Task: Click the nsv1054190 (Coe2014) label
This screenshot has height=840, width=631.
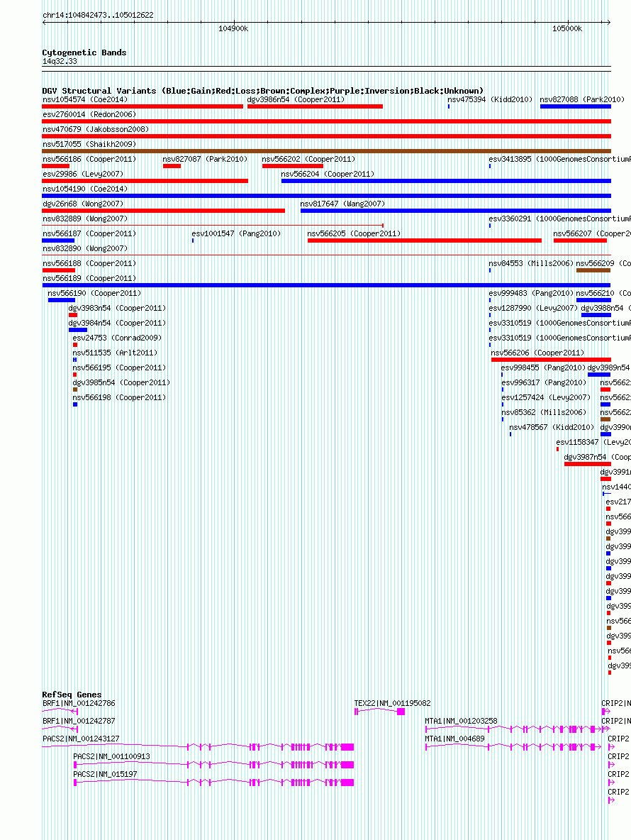Action: (x=85, y=189)
